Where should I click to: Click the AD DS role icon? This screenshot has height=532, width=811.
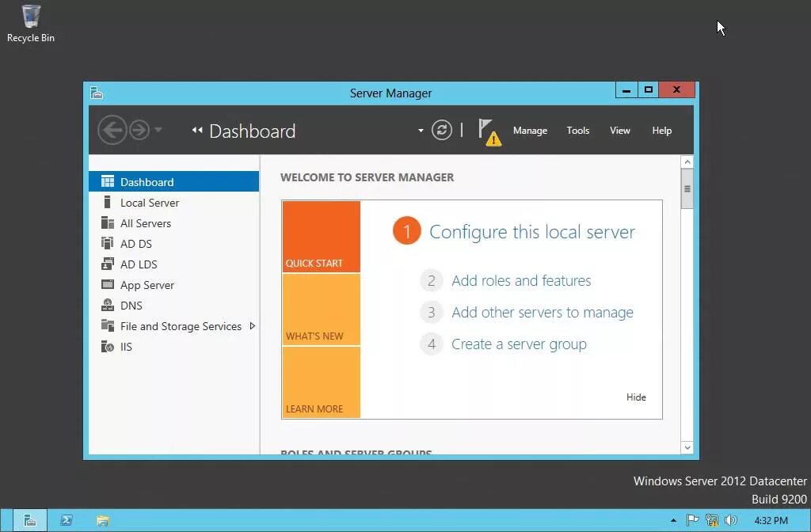[108, 243]
